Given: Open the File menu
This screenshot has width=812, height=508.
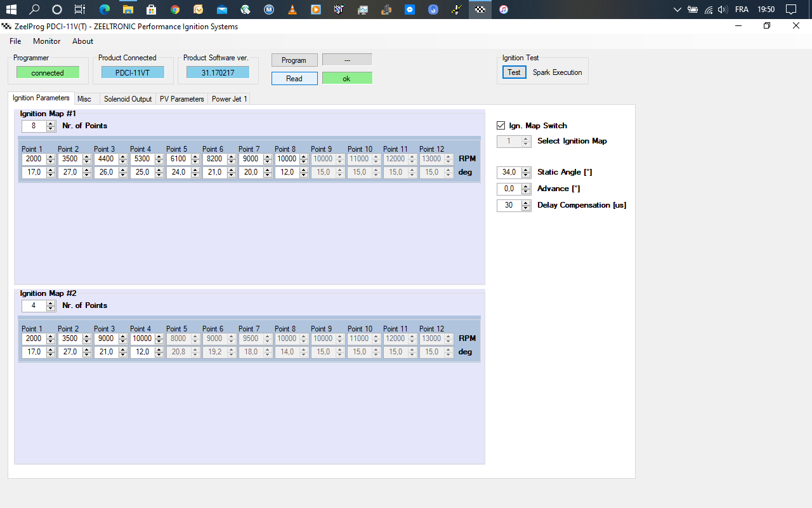Looking at the screenshot, I should click(x=15, y=41).
